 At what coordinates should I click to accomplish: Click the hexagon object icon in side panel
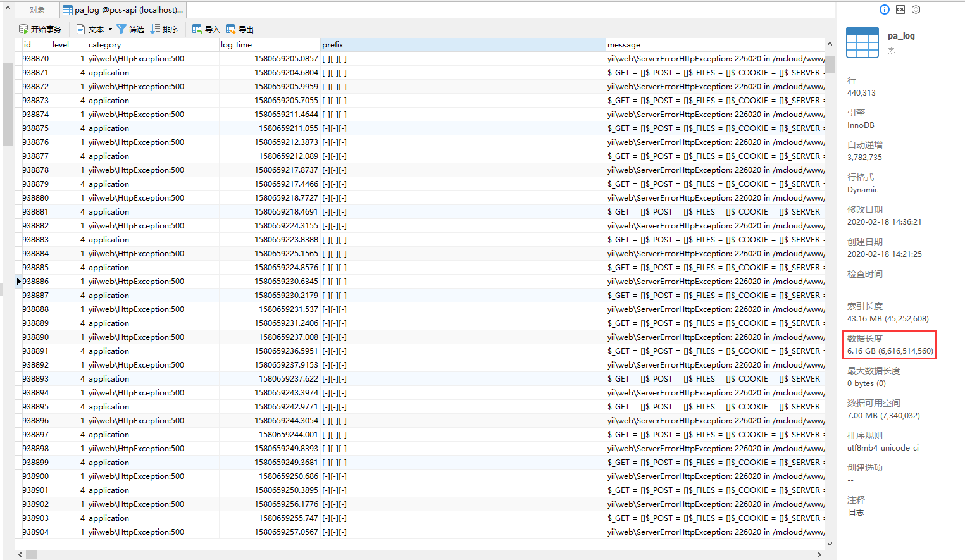916,9
